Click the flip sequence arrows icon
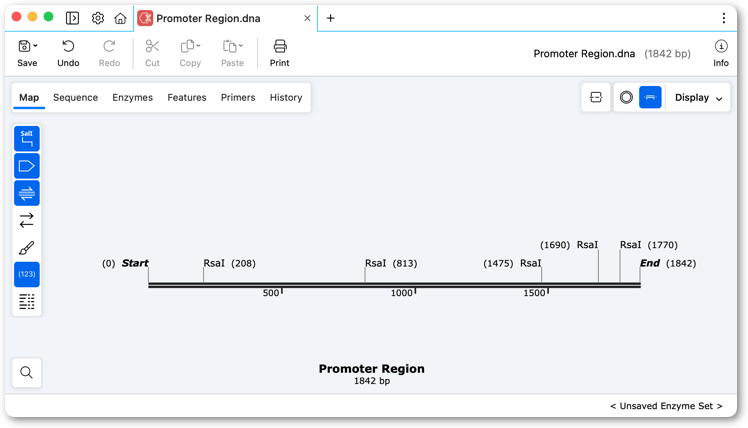Image resolution: width=748 pixels, height=428 pixels. click(x=27, y=220)
